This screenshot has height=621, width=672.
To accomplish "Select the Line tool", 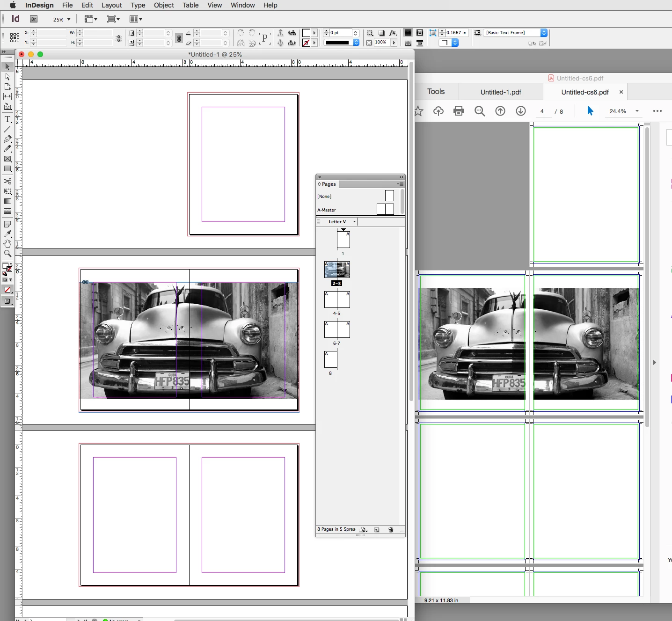I will point(7,129).
